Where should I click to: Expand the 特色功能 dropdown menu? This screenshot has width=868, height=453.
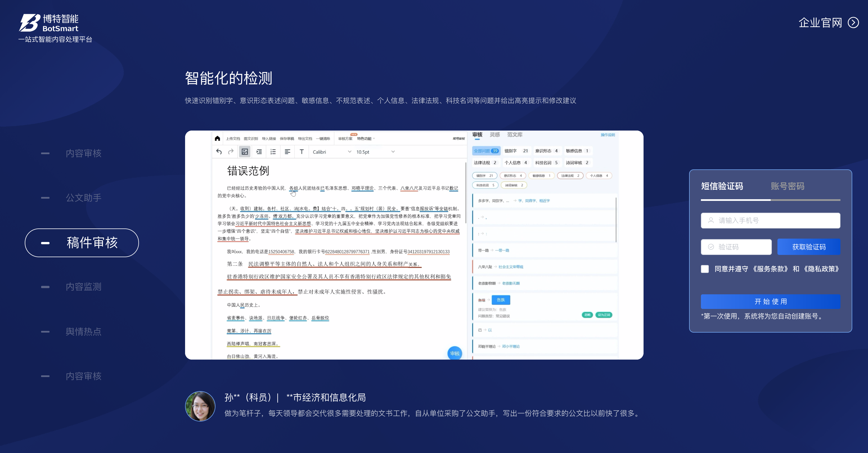point(366,138)
